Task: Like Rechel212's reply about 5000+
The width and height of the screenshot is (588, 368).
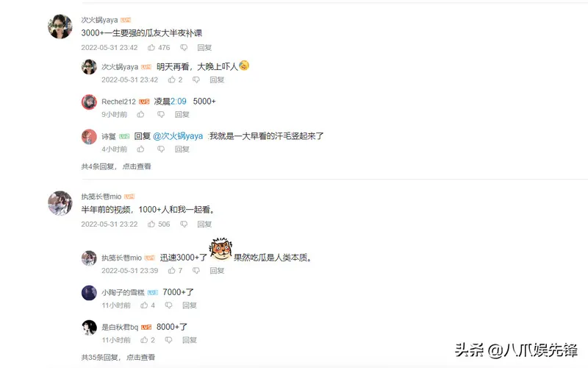Action: tap(140, 114)
